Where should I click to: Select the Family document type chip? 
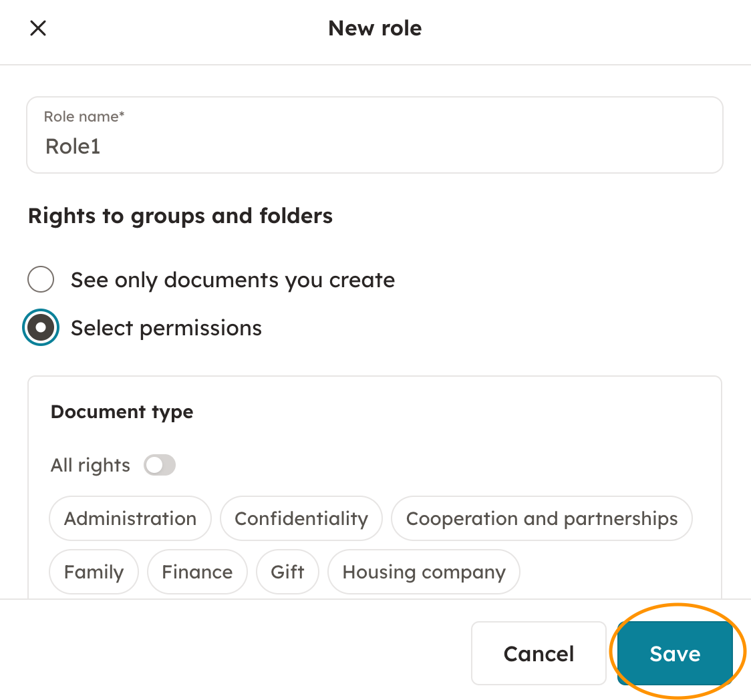click(x=94, y=572)
